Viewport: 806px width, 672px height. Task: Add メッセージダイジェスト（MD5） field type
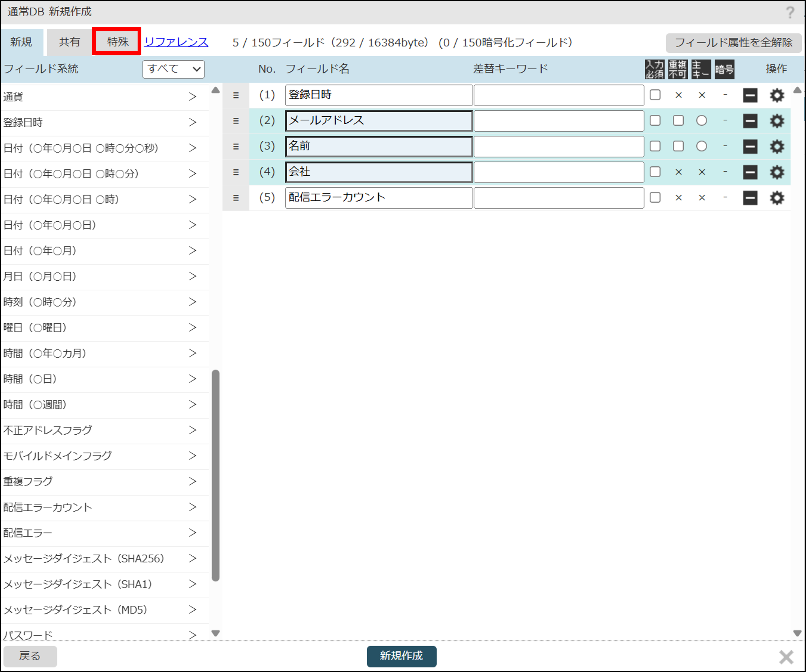[192, 609]
